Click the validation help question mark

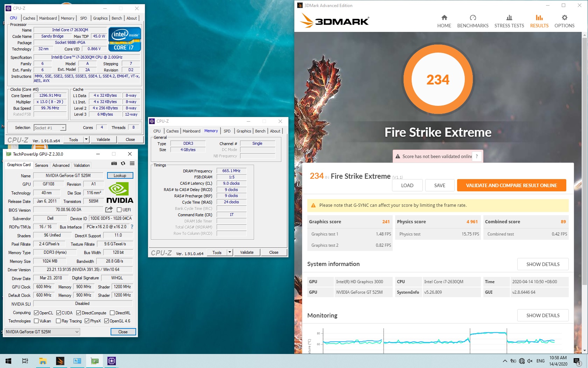[477, 156]
